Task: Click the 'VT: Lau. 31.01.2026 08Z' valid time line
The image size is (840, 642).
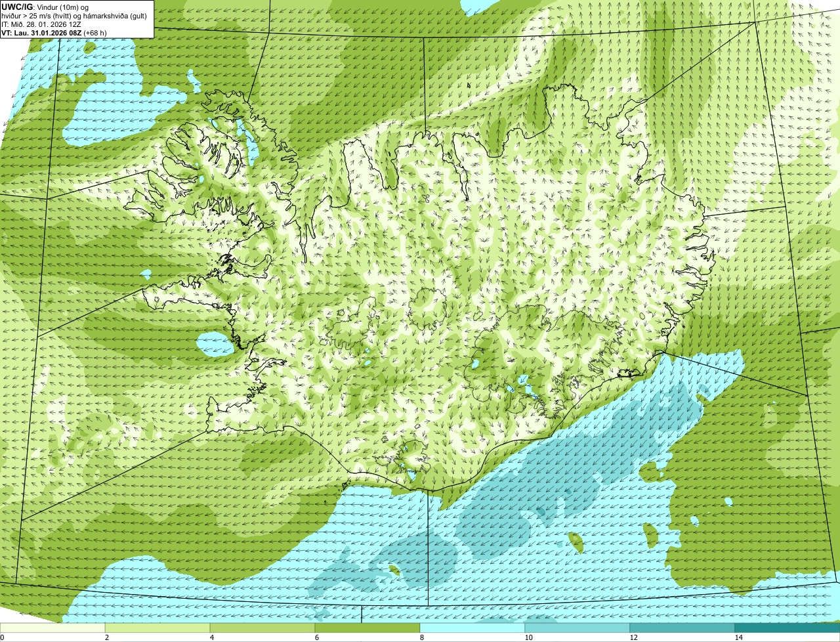Action: [41, 32]
